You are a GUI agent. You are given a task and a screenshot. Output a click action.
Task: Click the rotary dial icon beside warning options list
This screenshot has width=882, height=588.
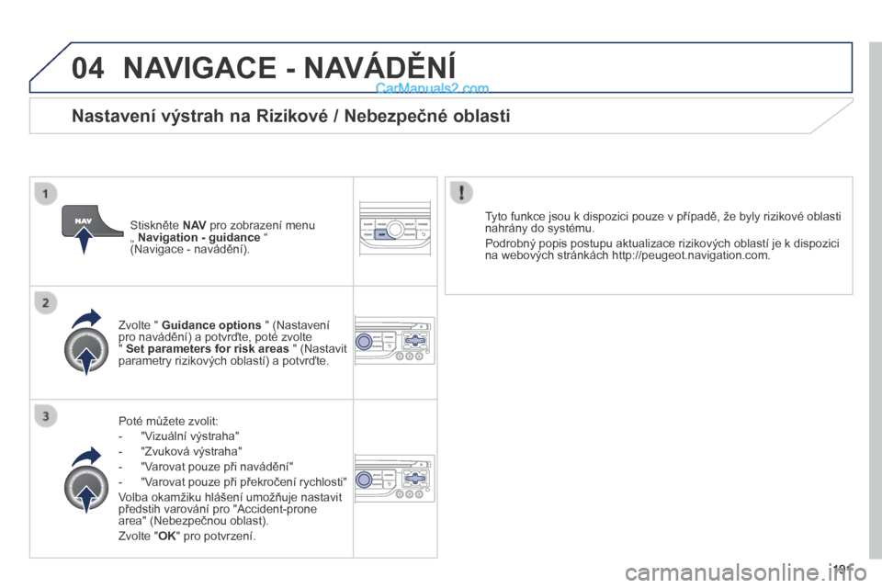tap(85, 489)
